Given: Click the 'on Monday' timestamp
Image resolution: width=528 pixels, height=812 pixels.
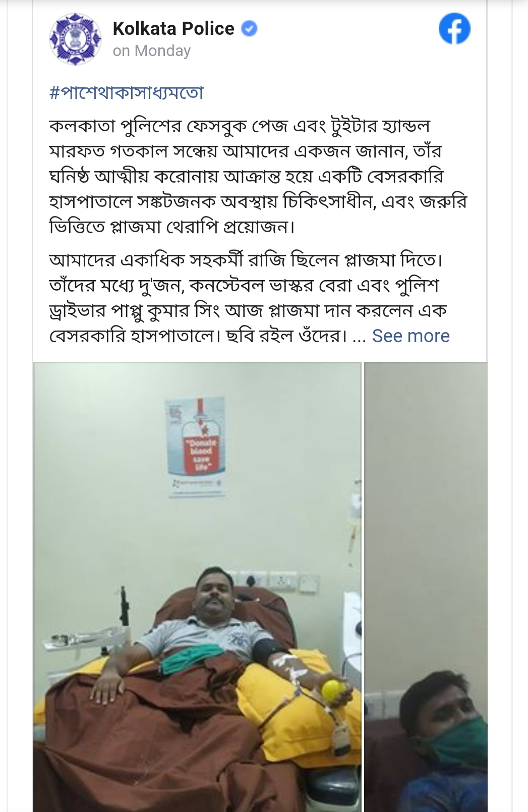Looking at the screenshot, I should tap(152, 51).
